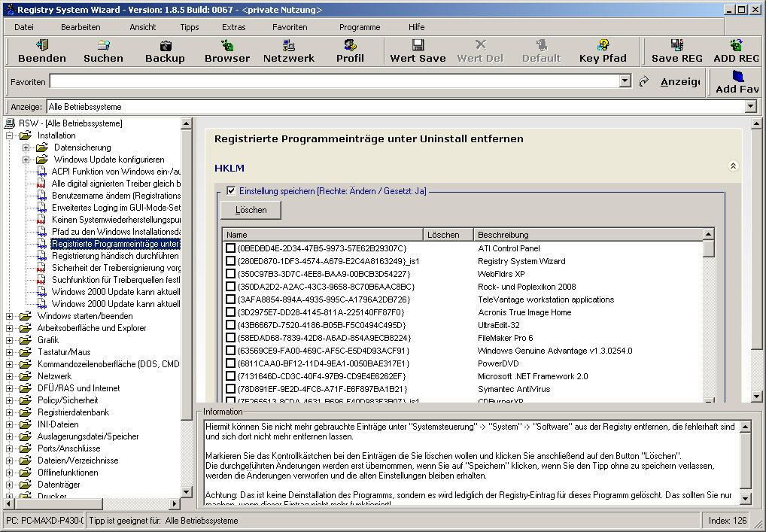
Task: Open the registry Browser tool
Action: coord(227,45)
